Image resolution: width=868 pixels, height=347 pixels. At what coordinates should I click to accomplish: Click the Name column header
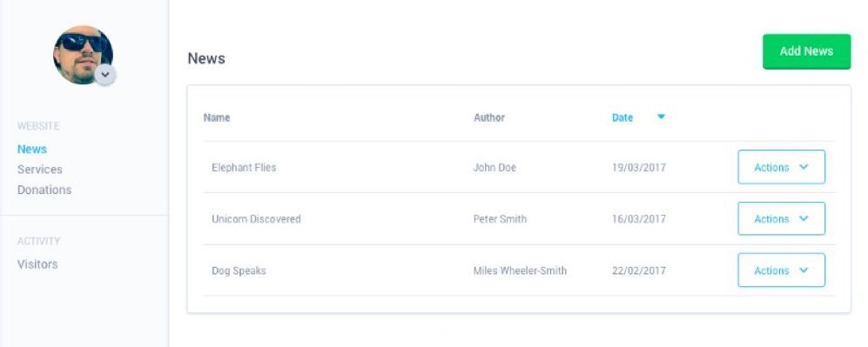217,117
